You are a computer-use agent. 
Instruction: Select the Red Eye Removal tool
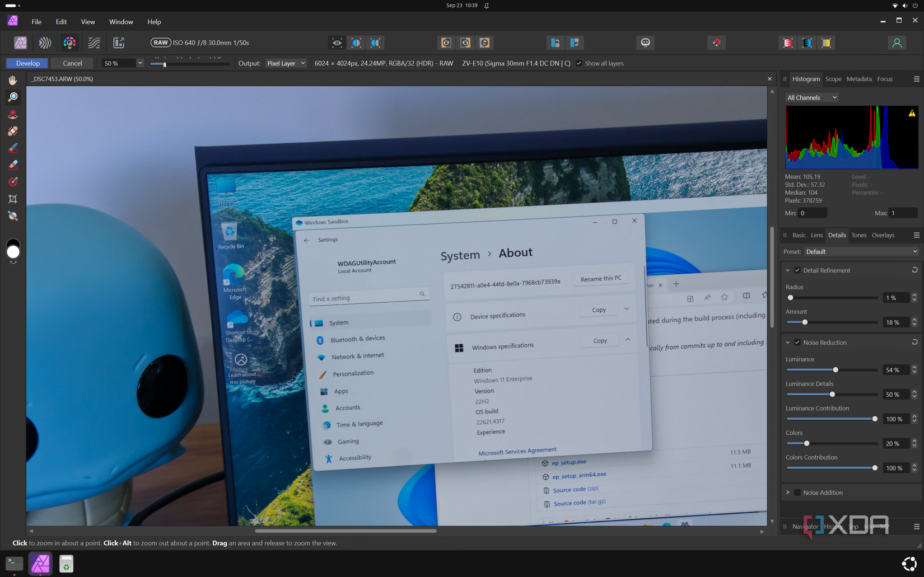pos(13,114)
